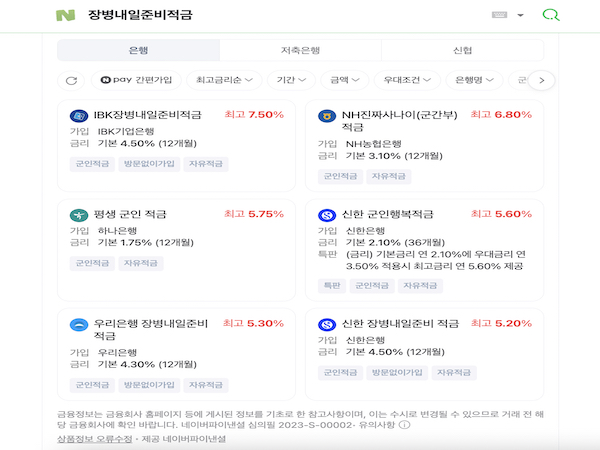Viewport: 600px width, 450px height.
Task: Open 평생 군인 적금 title
Action: click(x=130, y=214)
